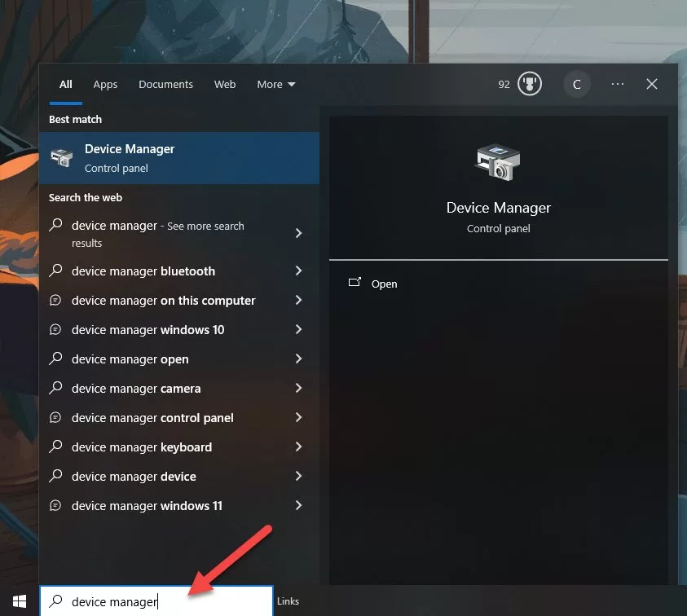687x616 pixels.
Task: Expand the device manager keyboard suggestion arrow
Action: click(298, 447)
